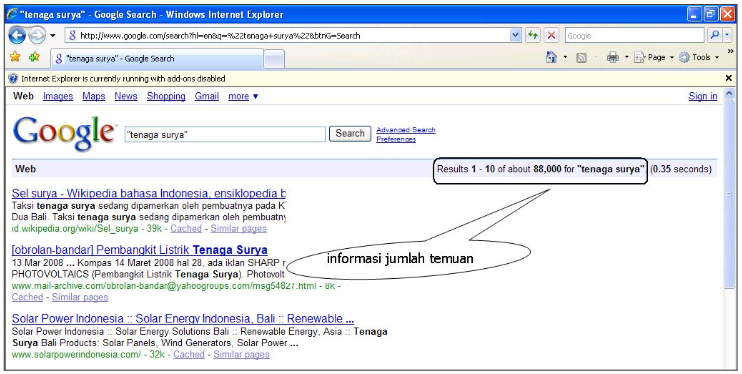Screen dimensions: 742x374
Task: Click the Google query box with "tenaga surya"
Action: pyautogui.click(x=225, y=134)
